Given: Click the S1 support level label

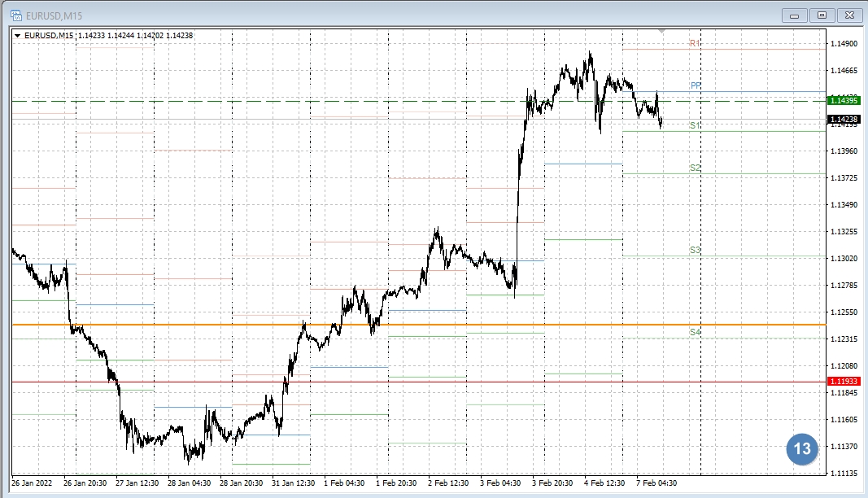Looking at the screenshot, I should point(695,125).
